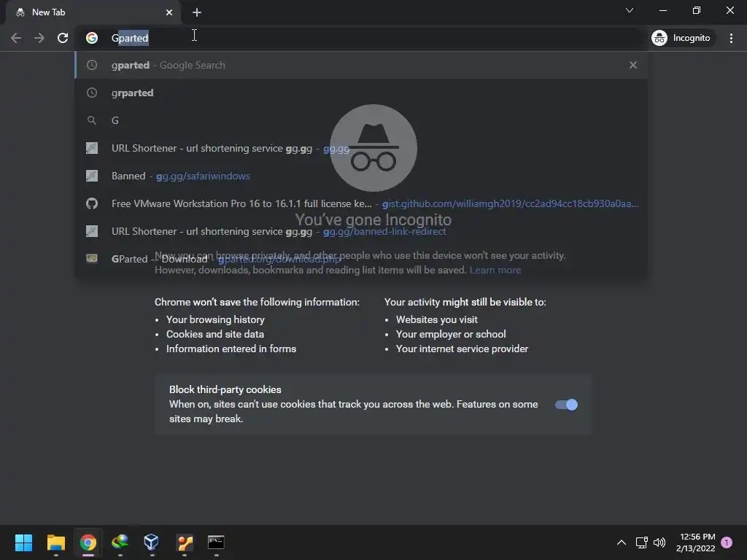Remove the gparted suggestion with X

tap(633, 65)
